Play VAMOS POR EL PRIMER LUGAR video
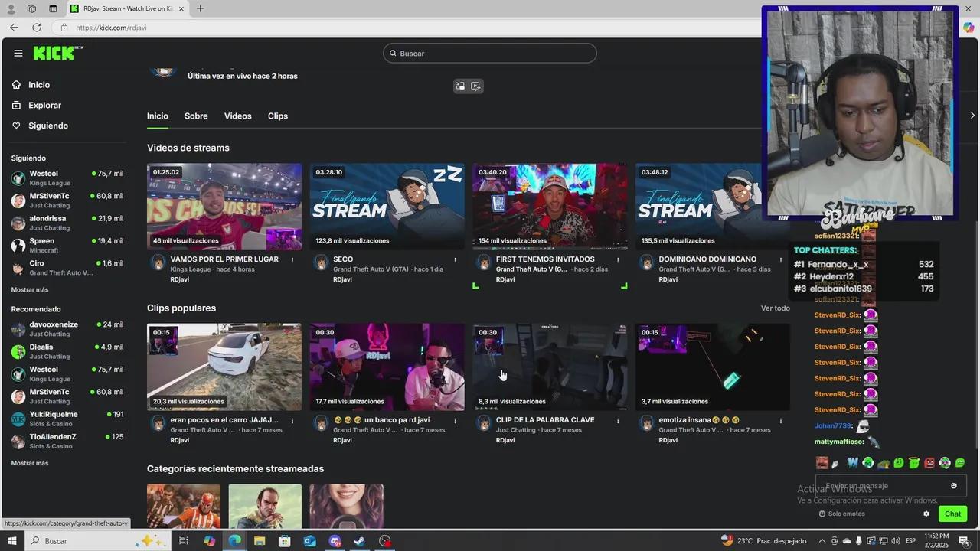Screen dimensions: 980x551 coord(224,207)
